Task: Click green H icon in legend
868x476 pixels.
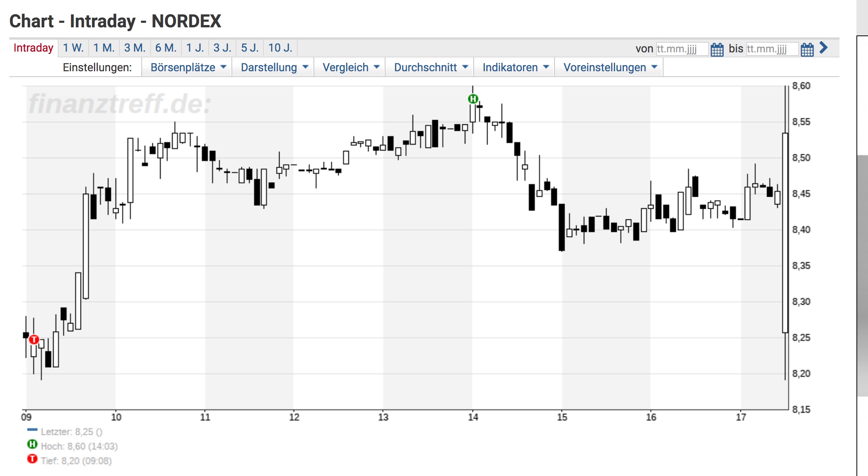Action: pyautogui.click(x=32, y=444)
